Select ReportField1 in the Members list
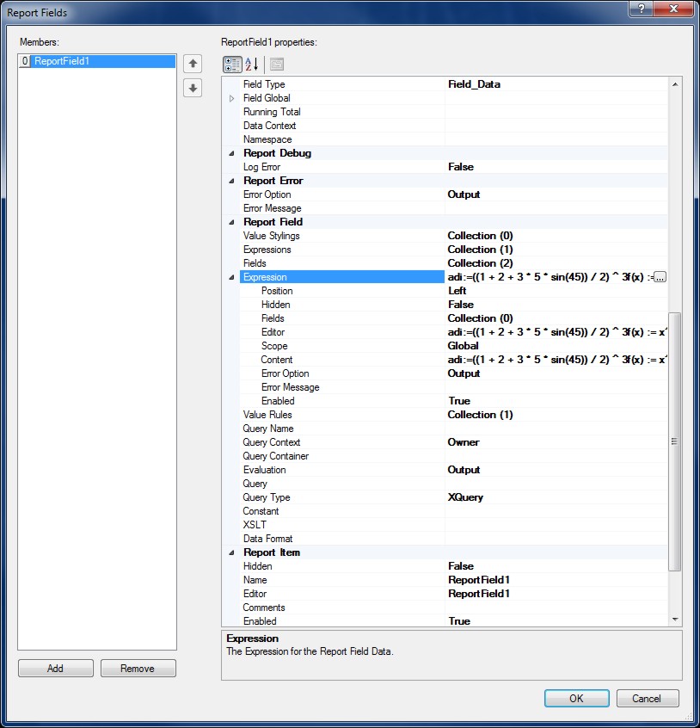The width and height of the screenshot is (700, 728). click(62, 62)
